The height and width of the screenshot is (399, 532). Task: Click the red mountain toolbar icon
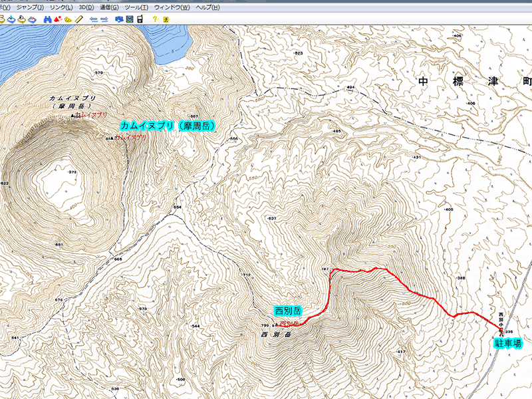[x=57, y=20]
